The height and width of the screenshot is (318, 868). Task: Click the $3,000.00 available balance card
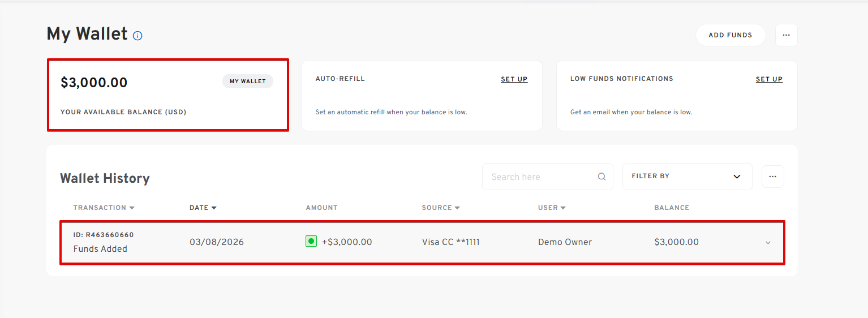pos(167,95)
